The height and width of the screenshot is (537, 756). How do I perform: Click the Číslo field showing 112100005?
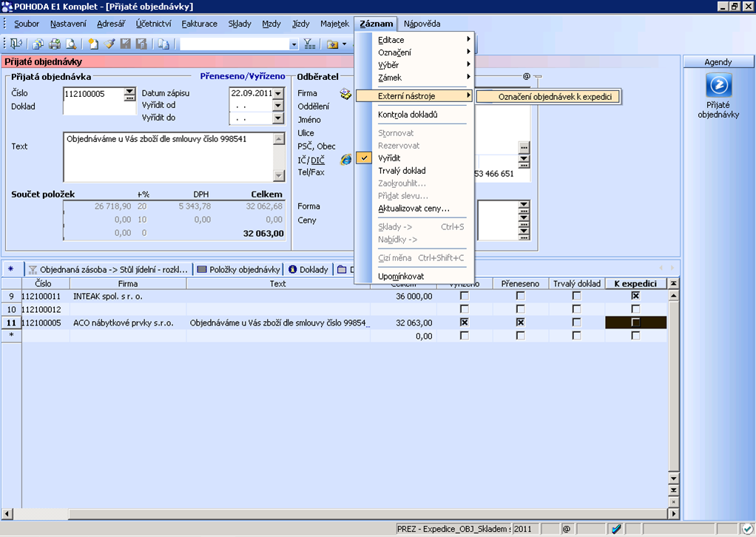[94, 94]
